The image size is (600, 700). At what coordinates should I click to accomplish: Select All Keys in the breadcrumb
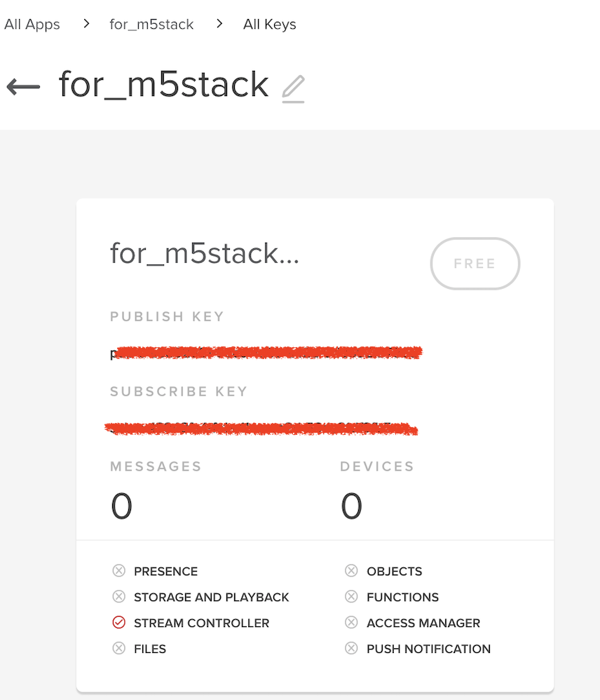[x=269, y=24]
